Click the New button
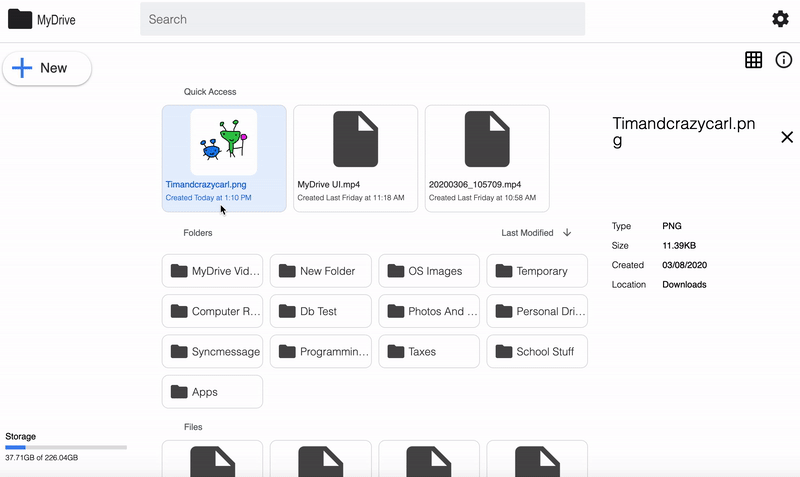 (47, 68)
